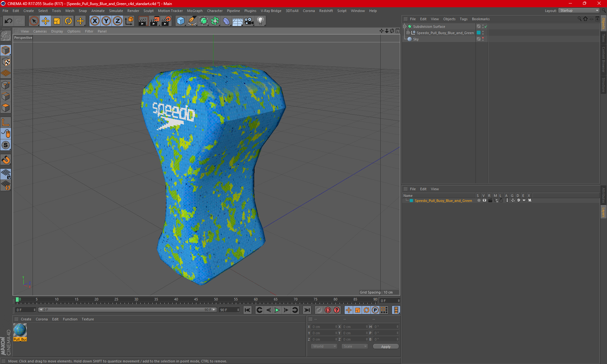This screenshot has height=364, width=607.
Task: Click the X position input field
Action: (324, 327)
